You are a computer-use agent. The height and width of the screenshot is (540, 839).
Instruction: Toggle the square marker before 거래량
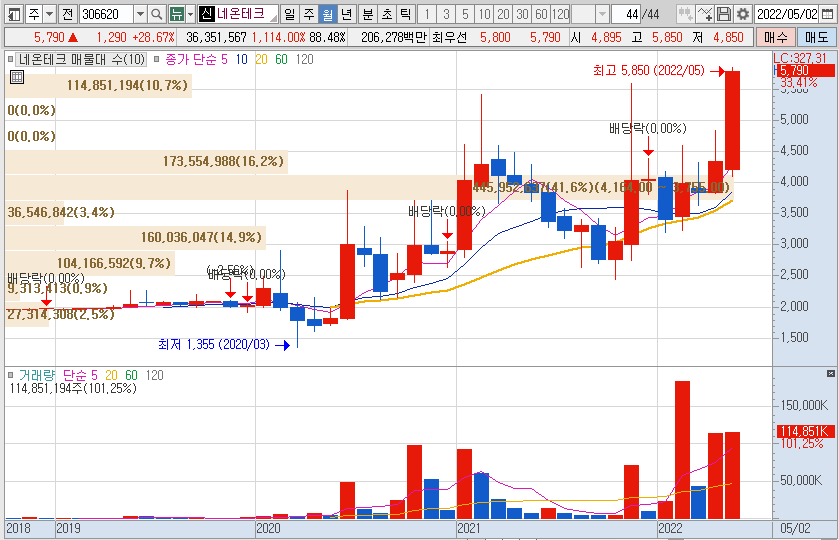[x=10, y=375]
